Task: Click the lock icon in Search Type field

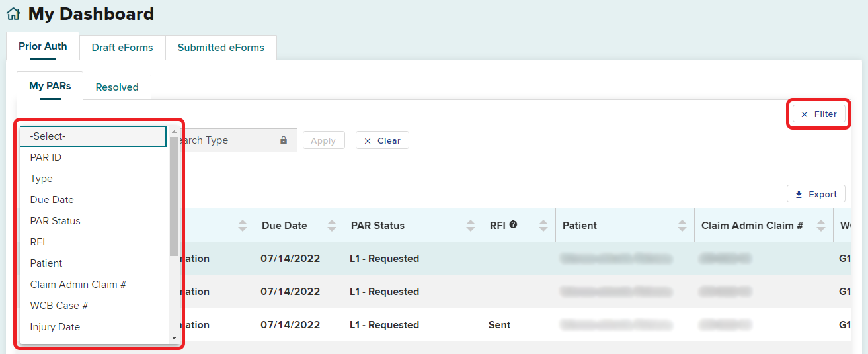Action: coord(284,140)
